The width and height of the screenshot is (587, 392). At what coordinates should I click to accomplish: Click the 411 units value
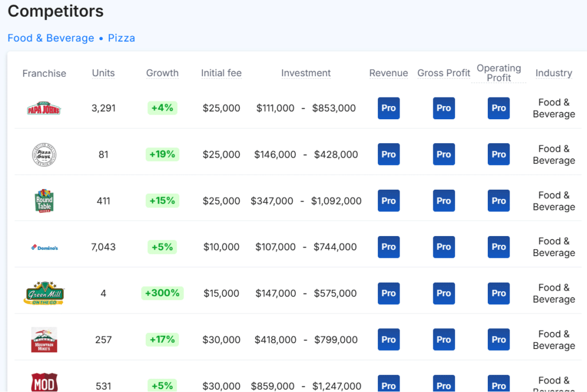point(103,201)
